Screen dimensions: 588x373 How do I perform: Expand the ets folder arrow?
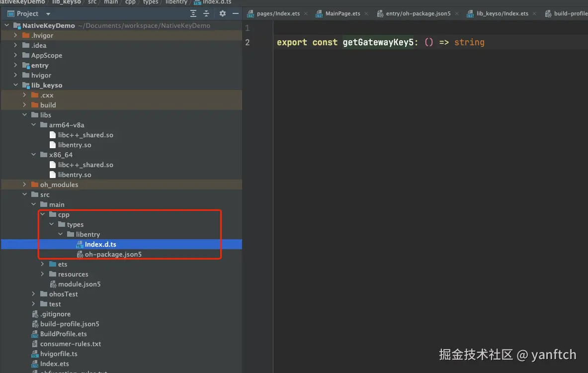[42, 264]
